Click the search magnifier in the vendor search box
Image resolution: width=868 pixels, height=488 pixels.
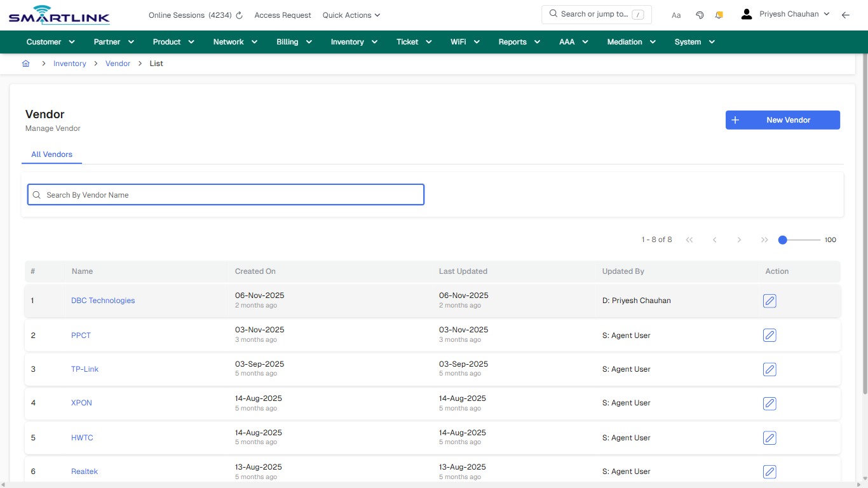(36, 194)
